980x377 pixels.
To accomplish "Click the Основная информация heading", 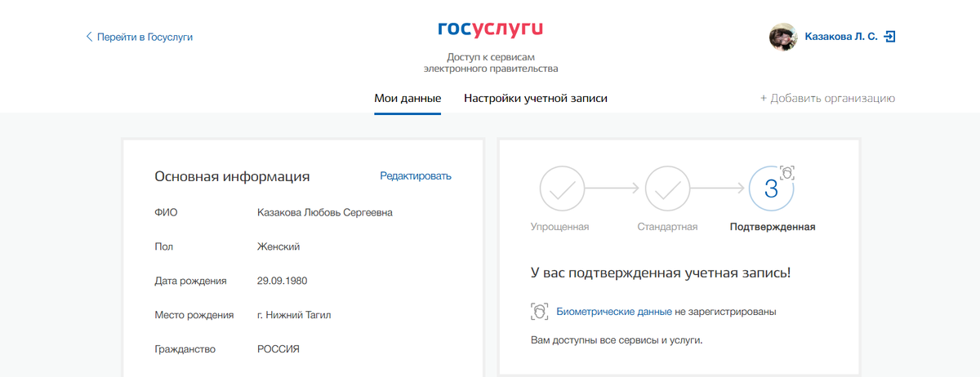I will [233, 176].
